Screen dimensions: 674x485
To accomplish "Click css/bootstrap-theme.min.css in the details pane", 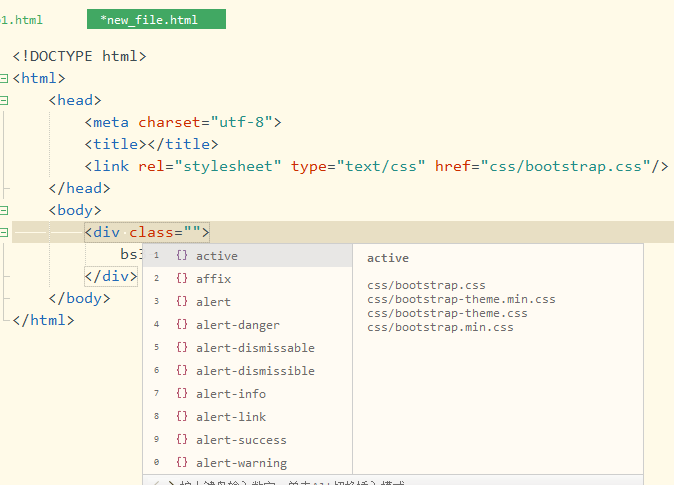I will coord(461,299).
